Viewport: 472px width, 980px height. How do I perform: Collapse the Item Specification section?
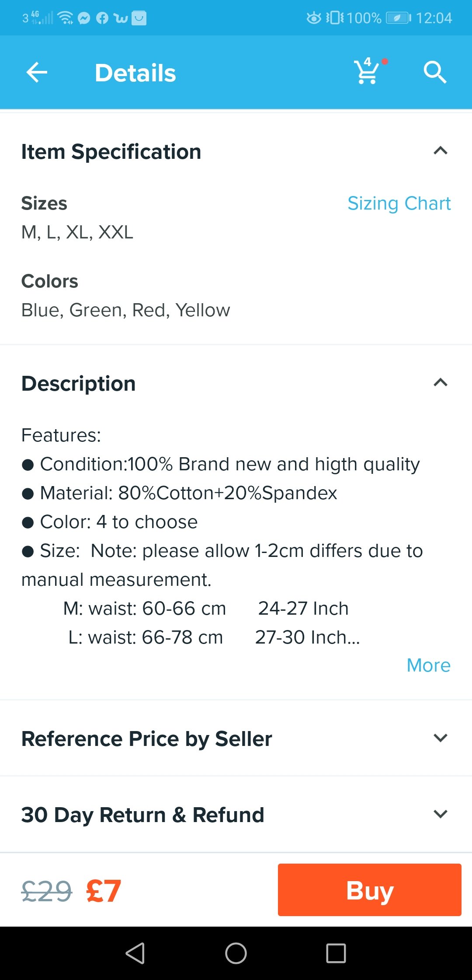pos(440,151)
